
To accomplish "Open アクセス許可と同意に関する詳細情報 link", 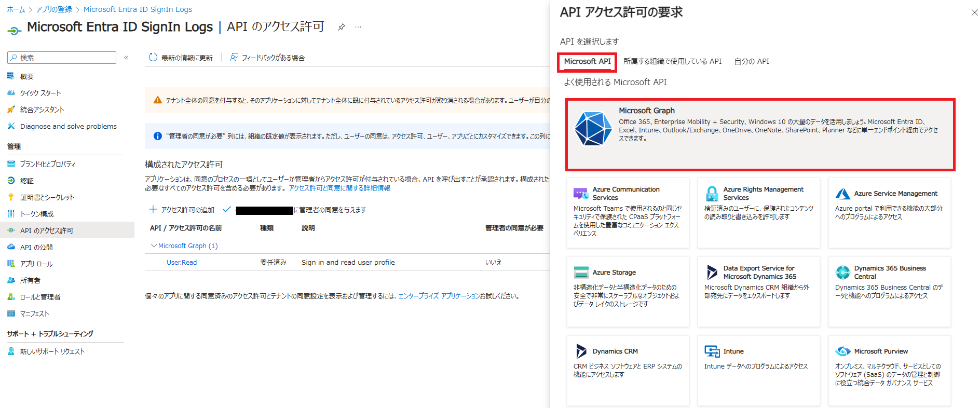I will [x=339, y=188].
